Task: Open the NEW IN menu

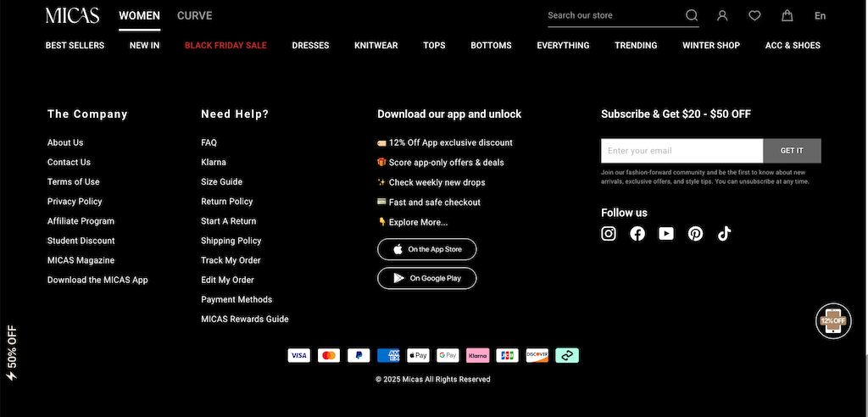Action: coord(144,46)
